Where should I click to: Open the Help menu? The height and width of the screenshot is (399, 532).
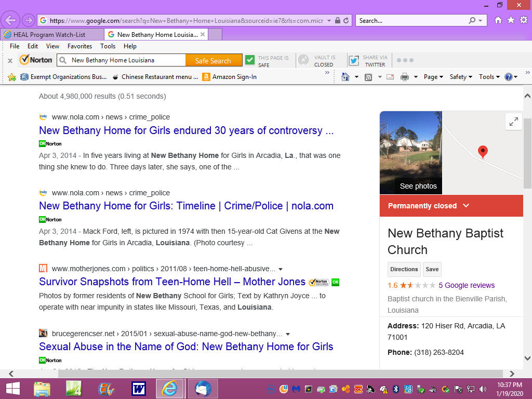pos(130,46)
